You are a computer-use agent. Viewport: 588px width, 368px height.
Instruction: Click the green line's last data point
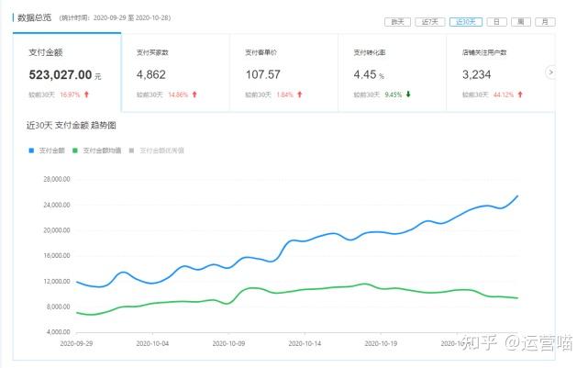pyautogui.click(x=517, y=298)
